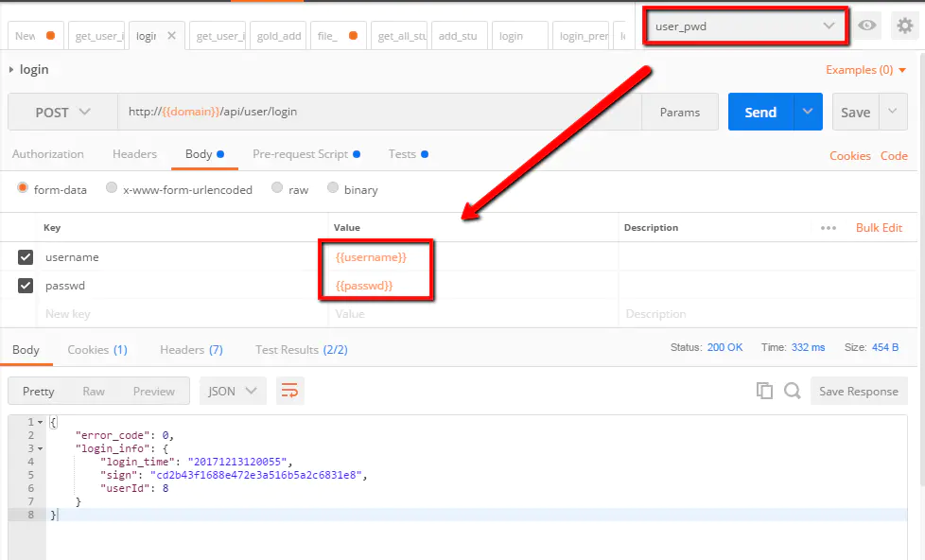Click the 200 OK status text
This screenshot has height=560, width=925.
click(725, 347)
